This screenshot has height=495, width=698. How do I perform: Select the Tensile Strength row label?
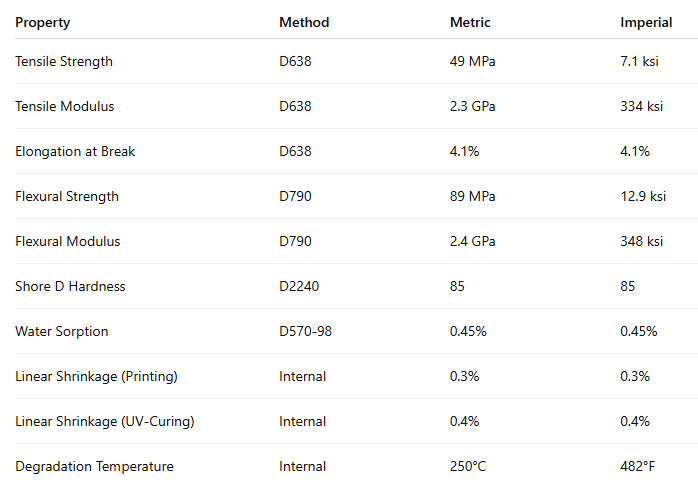[x=64, y=61]
